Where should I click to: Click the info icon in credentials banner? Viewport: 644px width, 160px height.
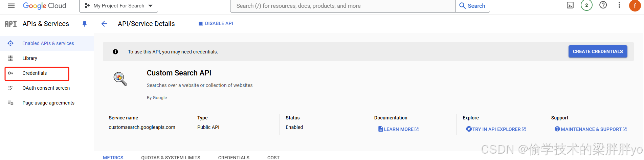(x=115, y=52)
